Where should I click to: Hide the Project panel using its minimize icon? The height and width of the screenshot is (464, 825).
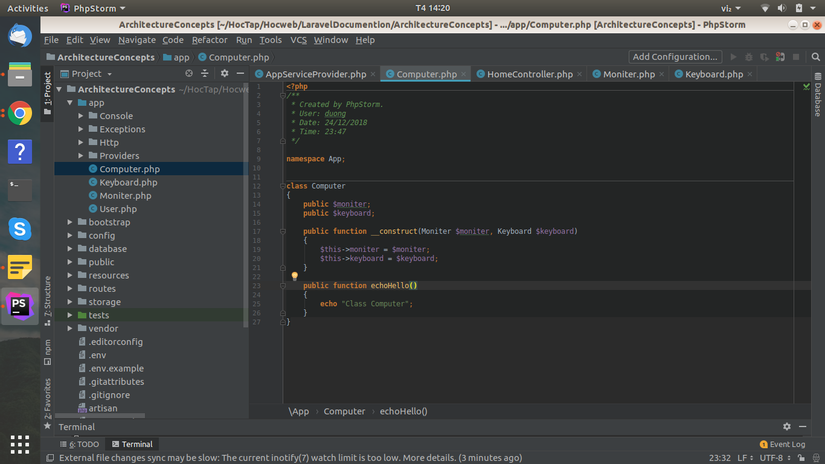click(x=240, y=73)
